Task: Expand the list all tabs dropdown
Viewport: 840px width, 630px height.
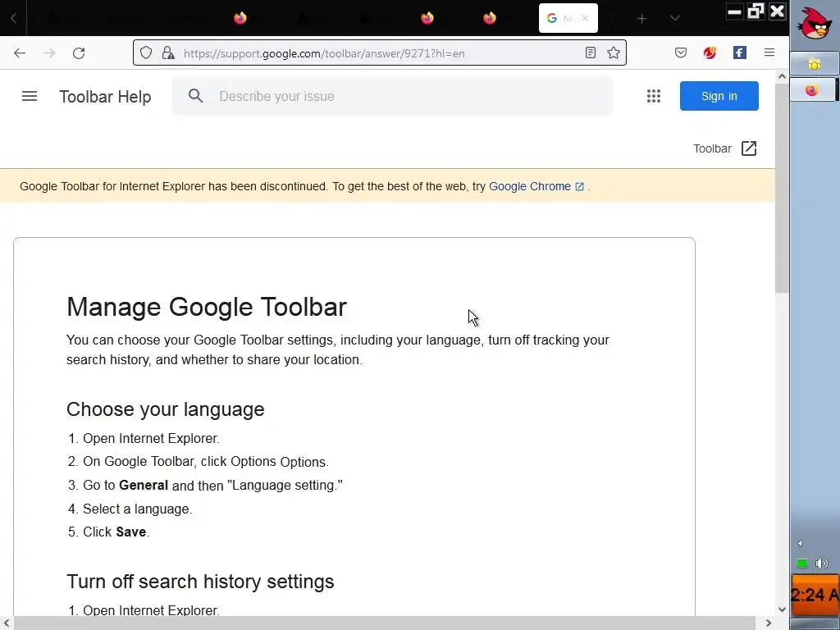Action: tap(674, 18)
